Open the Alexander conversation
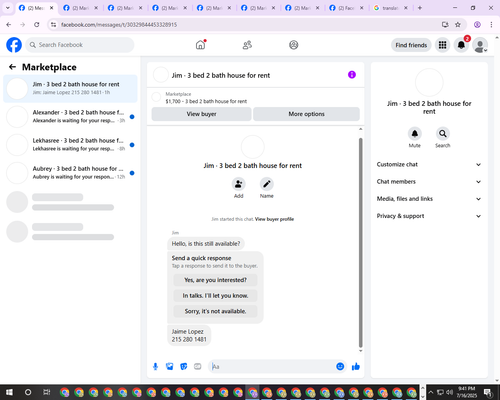The image size is (500, 400). (x=70, y=117)
